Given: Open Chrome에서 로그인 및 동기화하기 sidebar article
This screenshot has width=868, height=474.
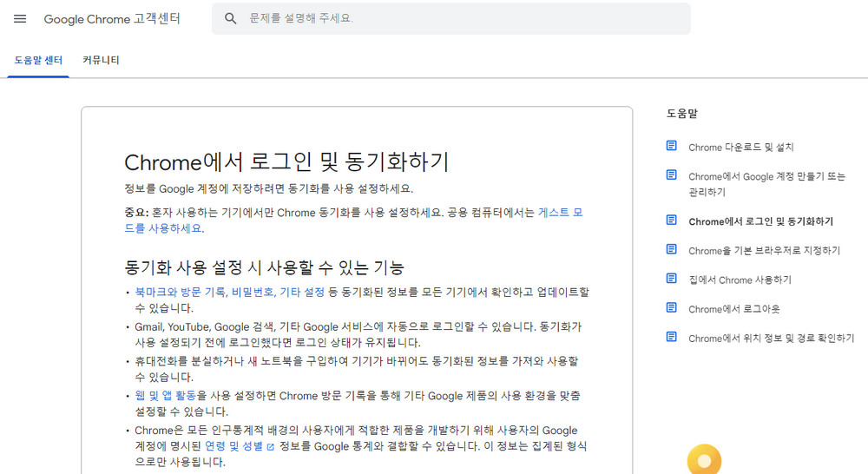Looking at the screenshot, I should [760, 221].
